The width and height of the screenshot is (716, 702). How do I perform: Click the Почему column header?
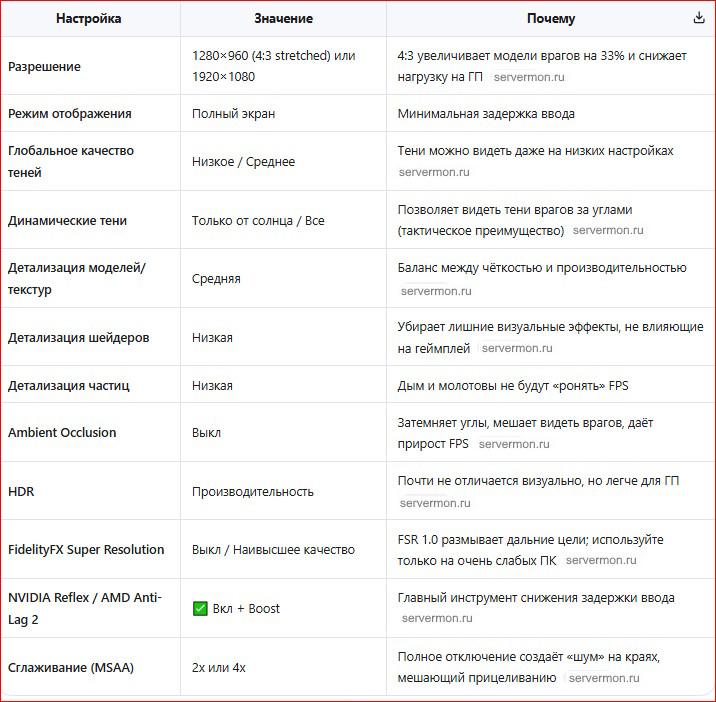551,18
